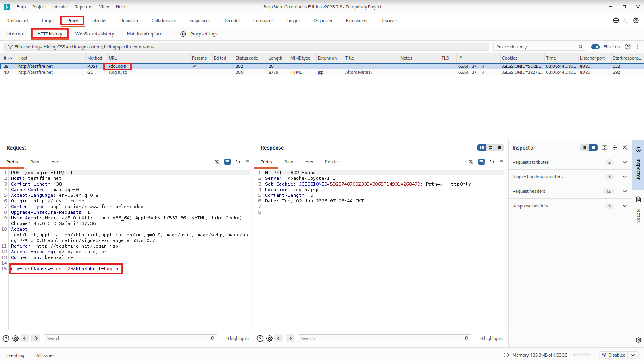Open All issues

(x=45, y=355)
